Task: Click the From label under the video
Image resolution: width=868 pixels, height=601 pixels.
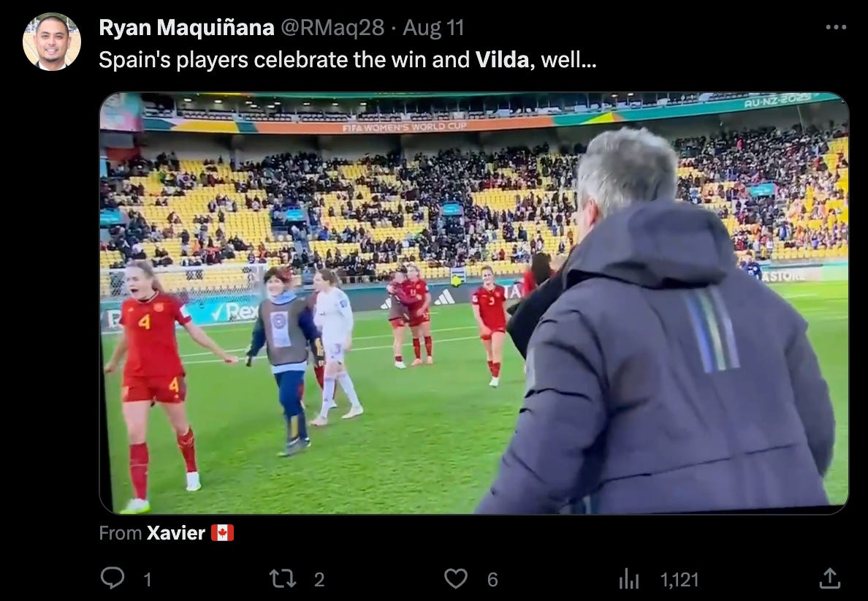Action: pos(121,533)
